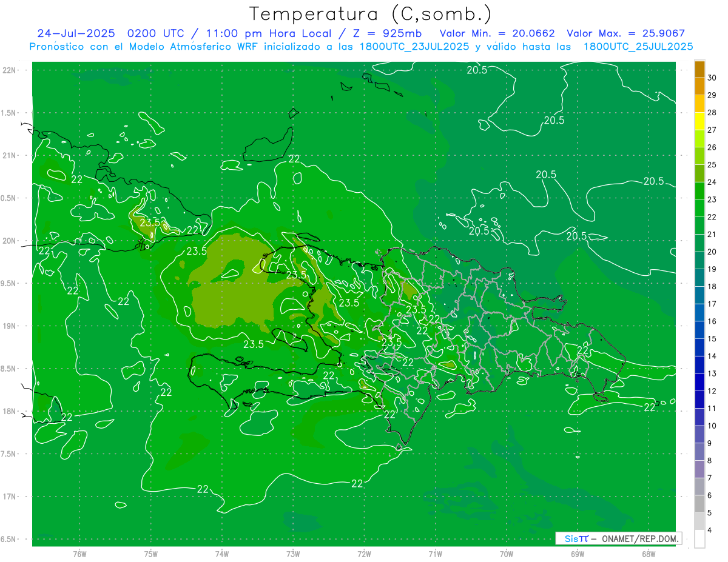Click the "75W" longitude axis label
This screenshot has width=728, height=562.
pos(151,554)
